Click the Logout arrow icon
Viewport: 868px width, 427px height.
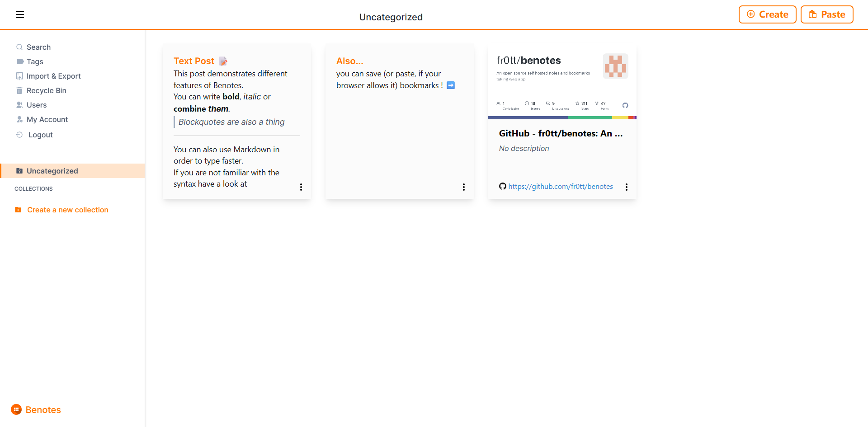pyautogui.click(x=19, y=135)
